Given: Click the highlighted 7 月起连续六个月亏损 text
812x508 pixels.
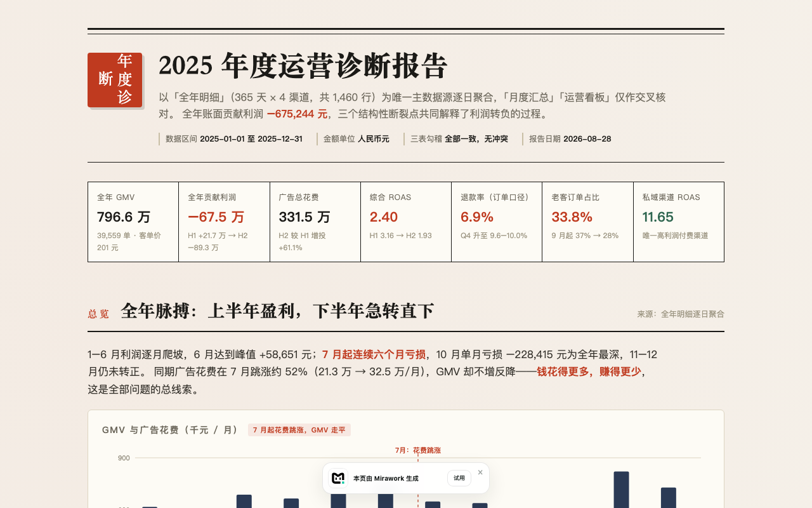Looking at the screenshot, I should (374, 354).
